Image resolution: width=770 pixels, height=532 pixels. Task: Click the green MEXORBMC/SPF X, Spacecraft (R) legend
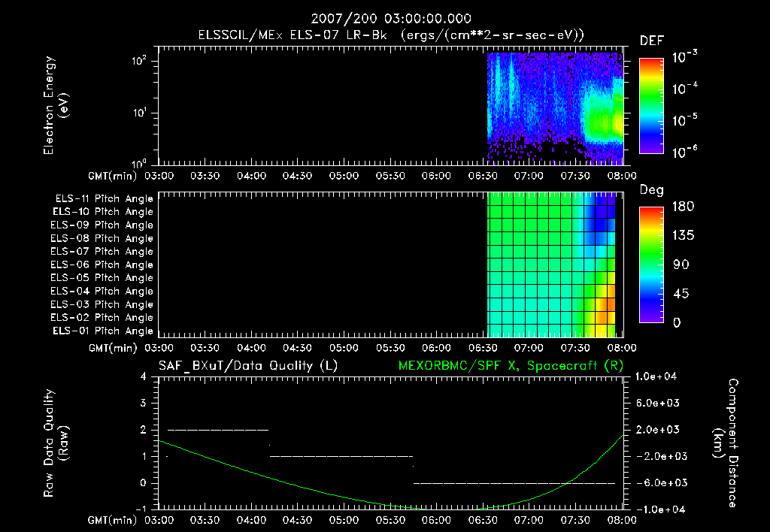(511, 366)
